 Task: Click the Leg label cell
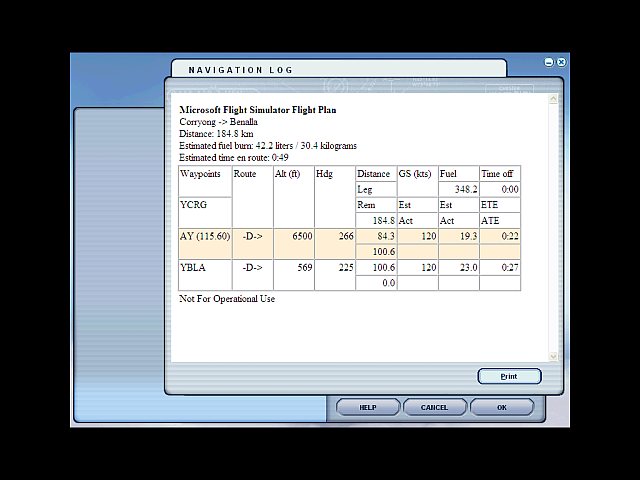tap(376, 189)
